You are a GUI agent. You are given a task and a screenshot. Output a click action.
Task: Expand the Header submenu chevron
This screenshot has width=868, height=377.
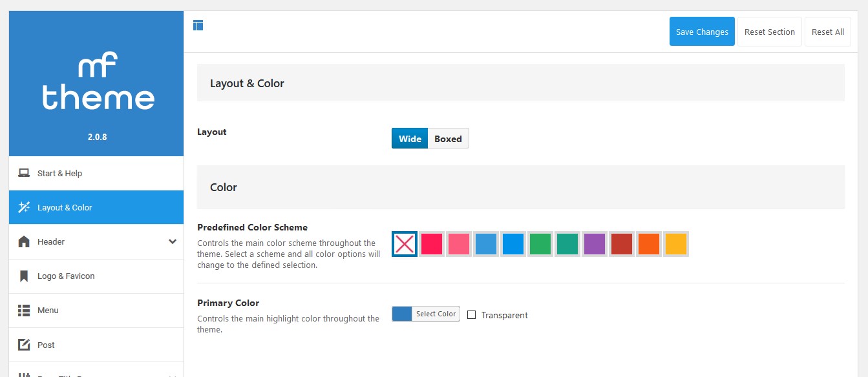[x=173, y=241]
